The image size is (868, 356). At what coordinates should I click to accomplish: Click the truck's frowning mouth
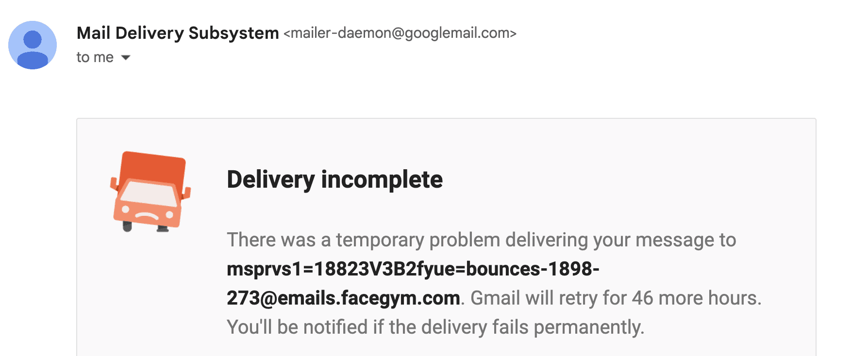pyautogui.click(x=147, y=215)
